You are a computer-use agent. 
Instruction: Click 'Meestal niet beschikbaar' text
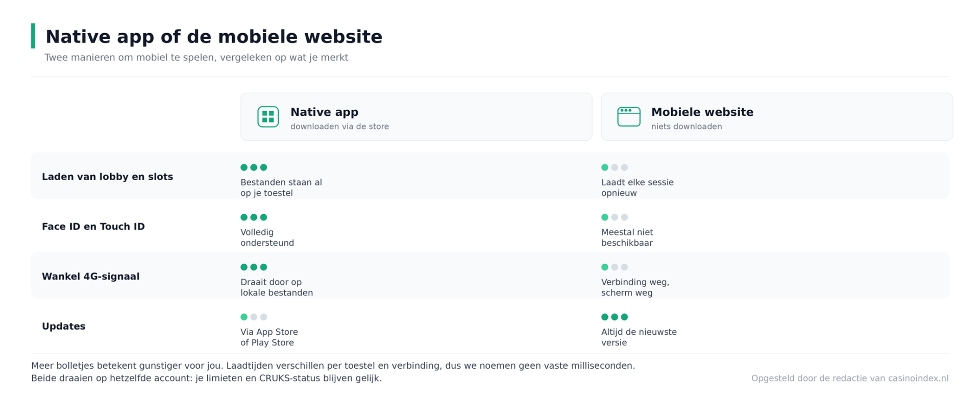[627, 238]
